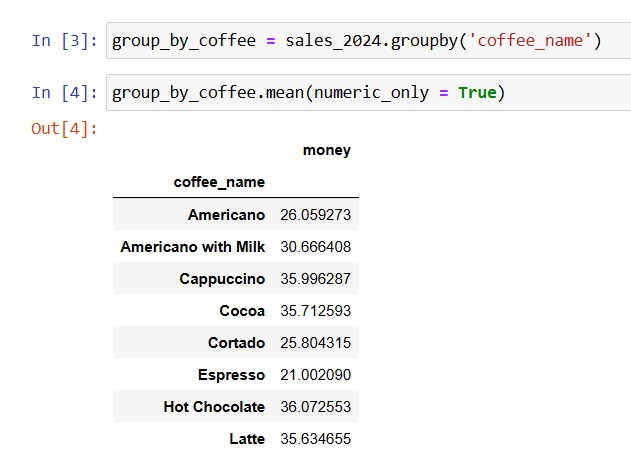Click numeric_only argument in cell 4

(x=371, y=93)
